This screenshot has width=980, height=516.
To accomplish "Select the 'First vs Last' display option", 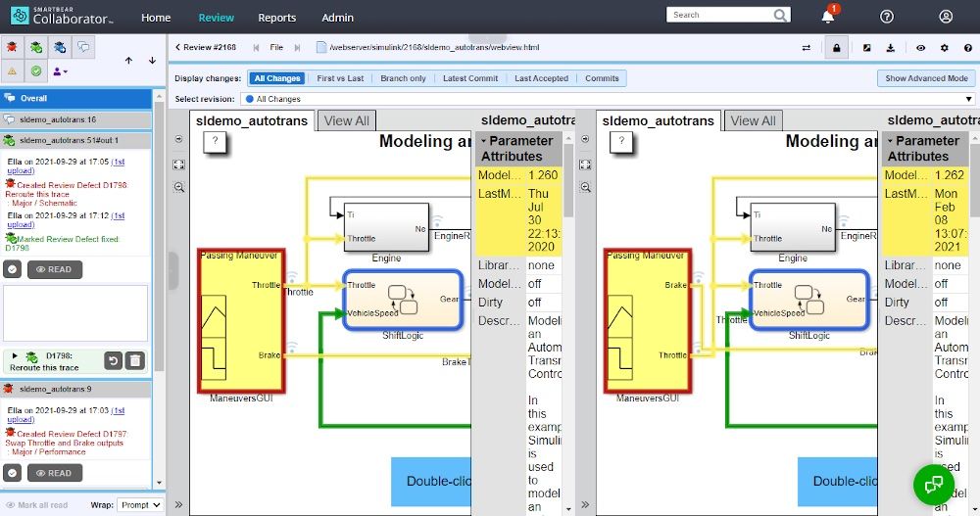I will coord(340,78).
